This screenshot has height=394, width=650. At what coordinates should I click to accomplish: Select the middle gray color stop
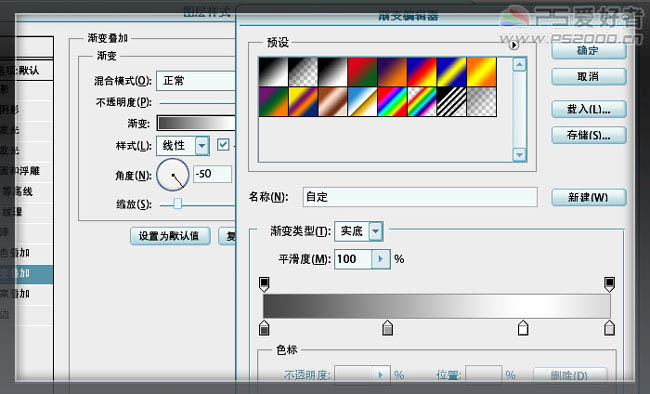pyautogui.click(x=387, y=328)
